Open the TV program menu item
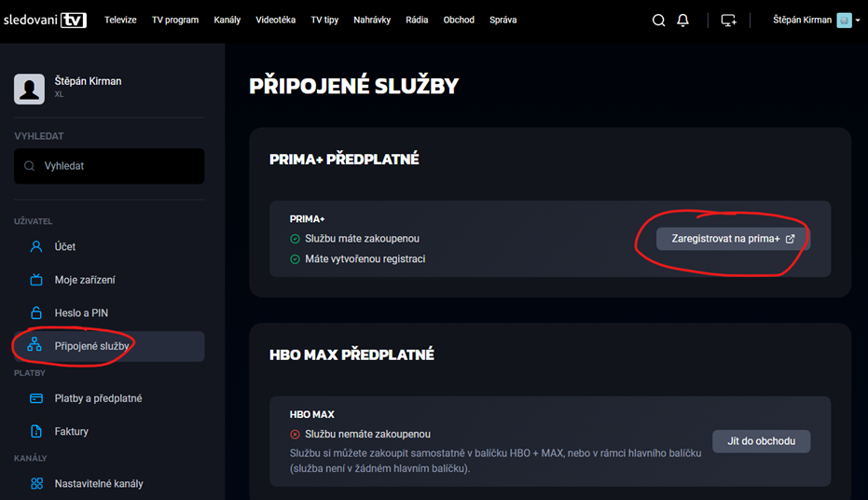 click(175, 21)
